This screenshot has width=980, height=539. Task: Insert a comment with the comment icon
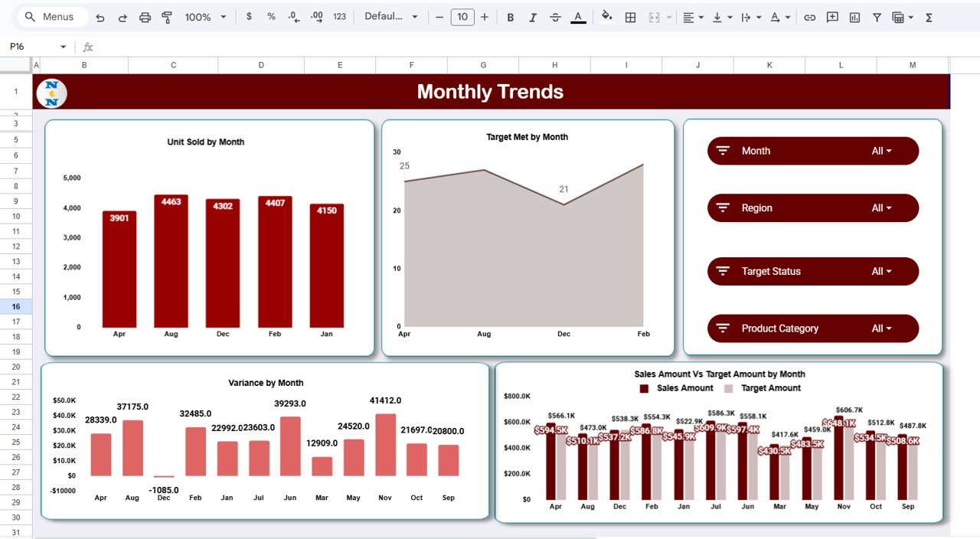(x=831, y=17)
